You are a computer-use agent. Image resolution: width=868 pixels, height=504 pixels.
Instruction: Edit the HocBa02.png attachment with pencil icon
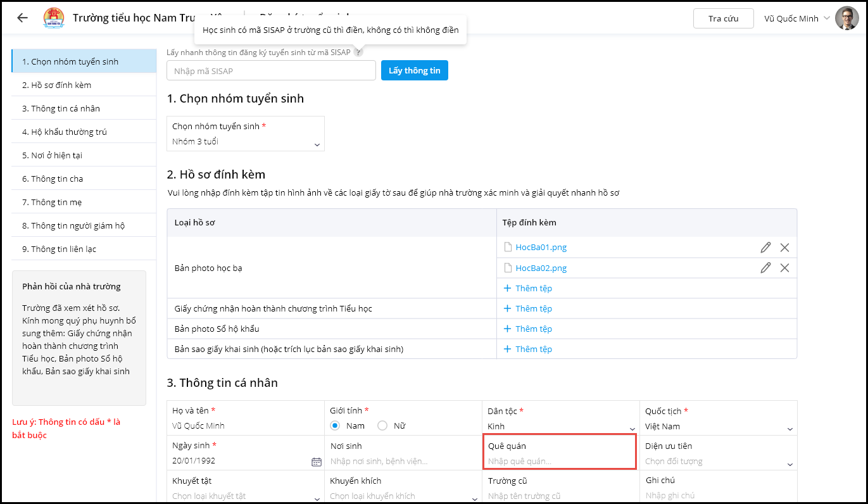pyautogui.click(x=765, y=268)
